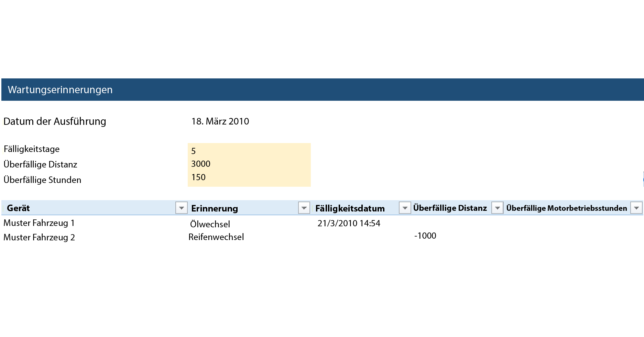Click the Datum der Ausführung label
Image resolution: width=644 pixels, height=337 pixels.
[x=54, y=121]
